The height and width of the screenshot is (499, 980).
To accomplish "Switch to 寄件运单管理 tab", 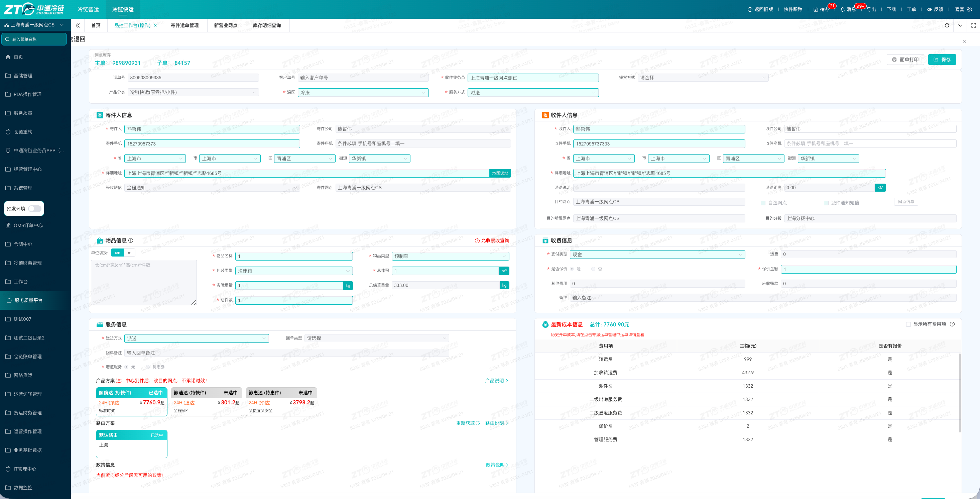I will 185,25.
